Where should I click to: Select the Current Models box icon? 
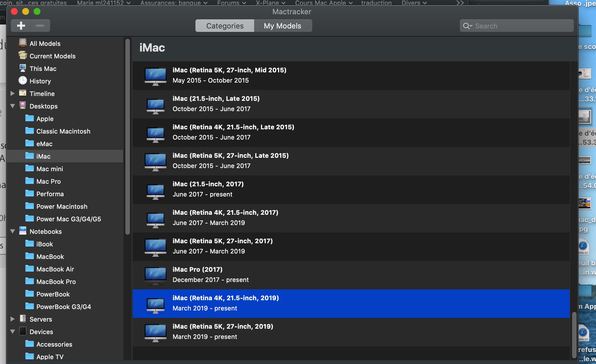point(23,56)
